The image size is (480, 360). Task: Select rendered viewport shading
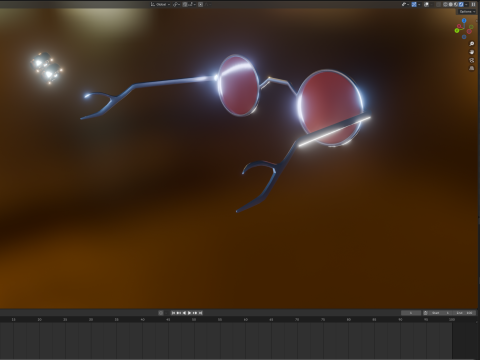(x=461, y=4)
